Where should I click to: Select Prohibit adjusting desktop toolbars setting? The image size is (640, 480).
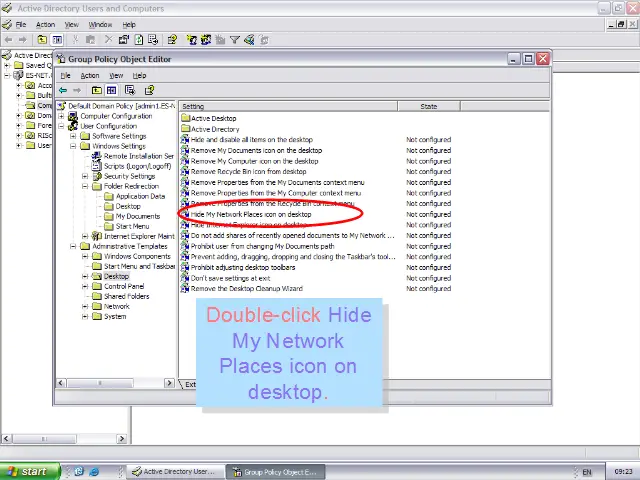tap(243, 267)
